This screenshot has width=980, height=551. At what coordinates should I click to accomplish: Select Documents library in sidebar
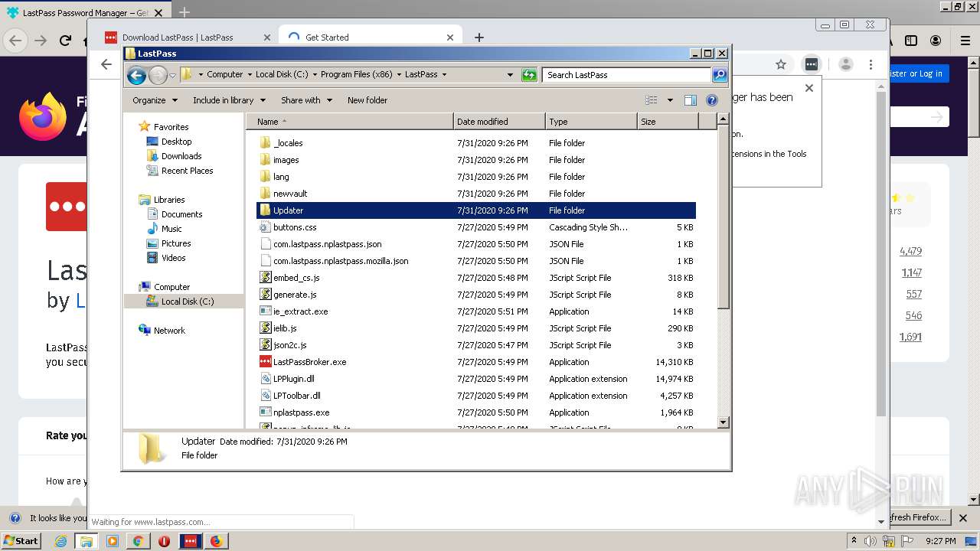point(181,214)
